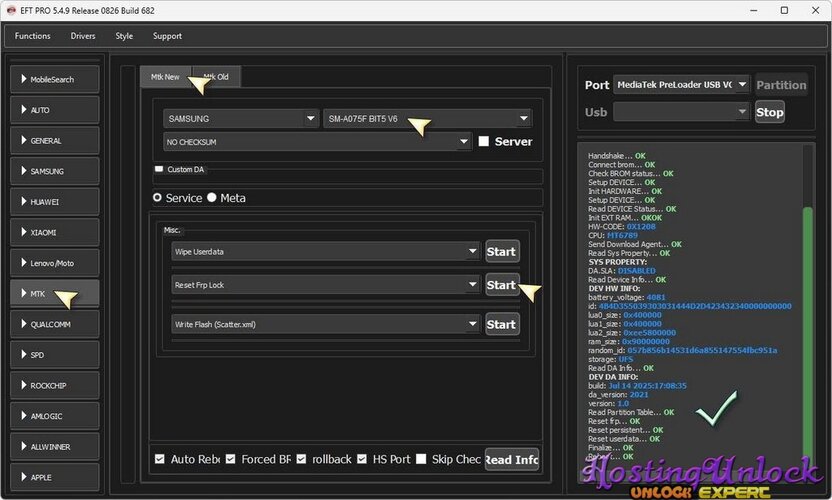The height and width of the screenshot is (500, 832).
Task: Click the CPU value MT6789 in log
Action: pyautogui.click(x=622, y=235)
